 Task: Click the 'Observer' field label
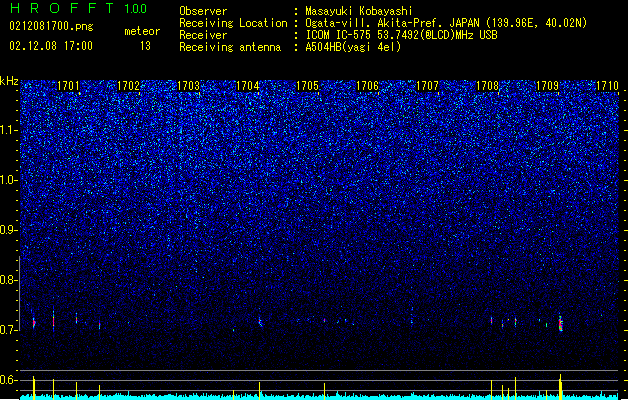click(x=203, y=11)
